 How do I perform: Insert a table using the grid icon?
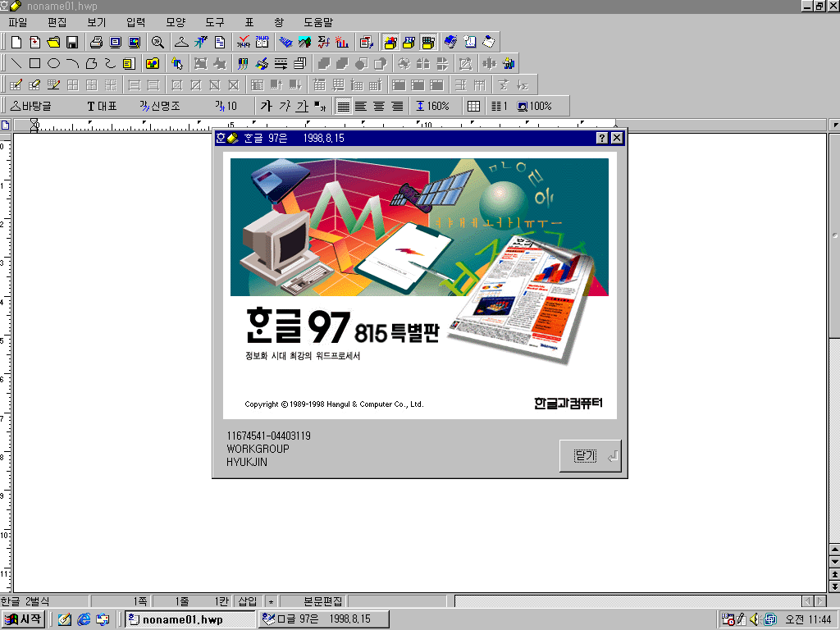click(x=473, y=106)
